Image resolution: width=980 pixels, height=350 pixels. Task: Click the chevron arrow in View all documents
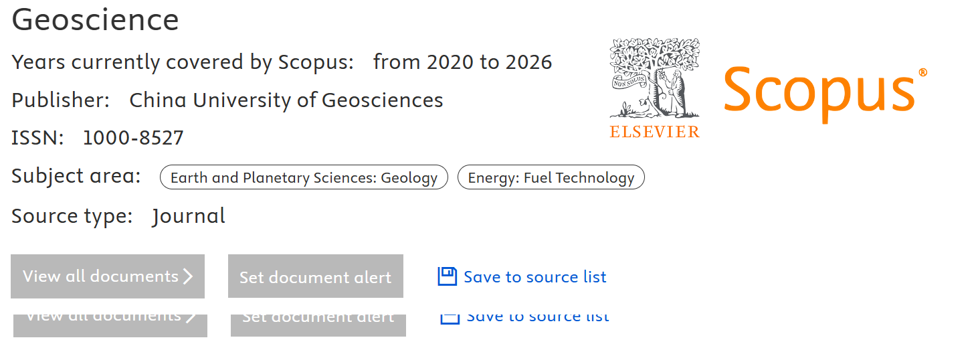point(188,276)
